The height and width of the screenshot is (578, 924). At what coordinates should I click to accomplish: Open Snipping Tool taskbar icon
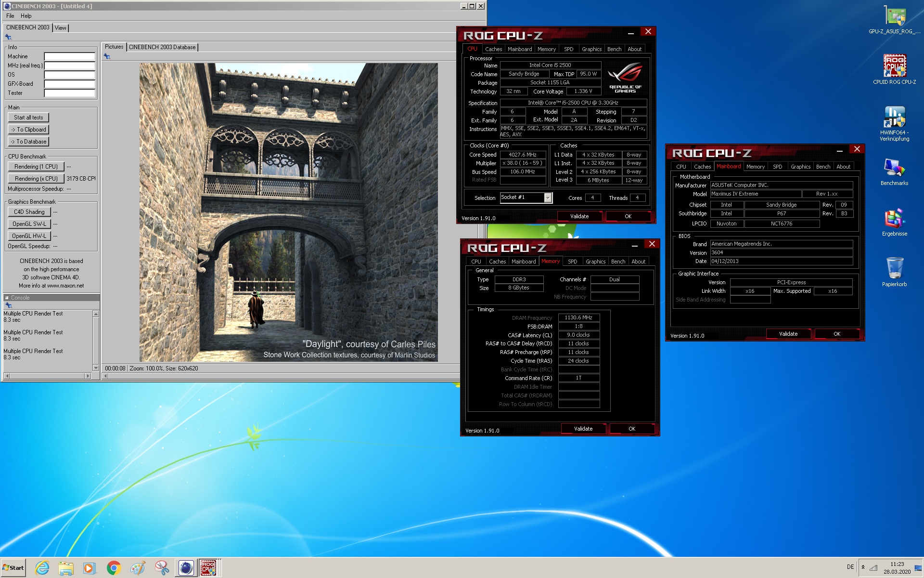tap(162, 568)
